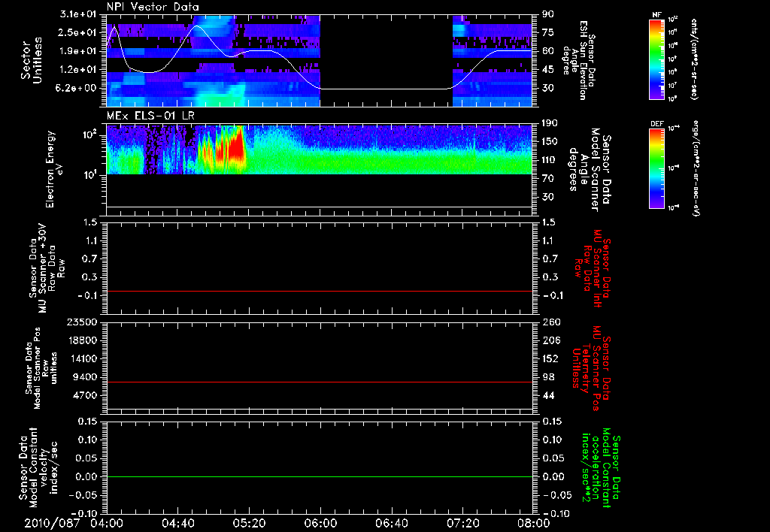Screen dimensions: 770x532
Task: Click the '6.2e+00' sector tick label
Action: [x=77, y=89]
